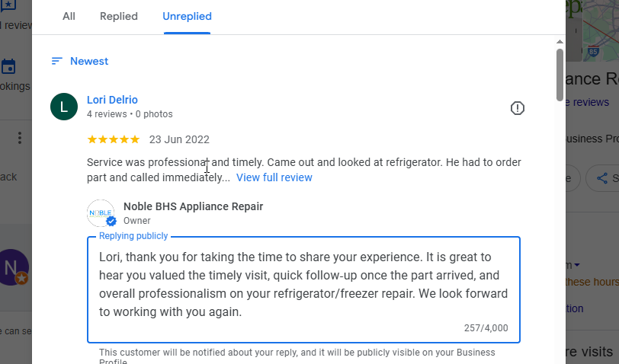Click the Noble BHS Appliance Repair logo
619x364 pixels.
101,212
